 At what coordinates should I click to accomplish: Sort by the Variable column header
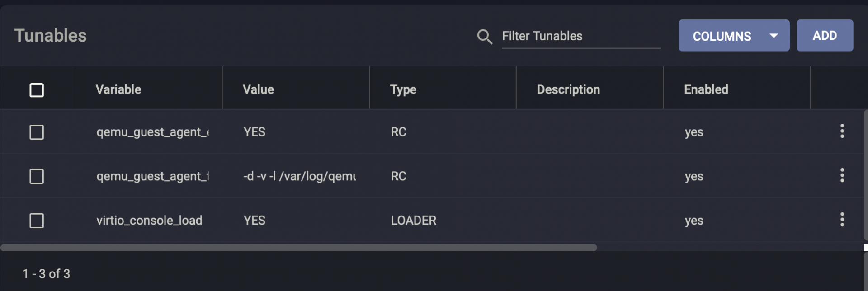point(118,89)
